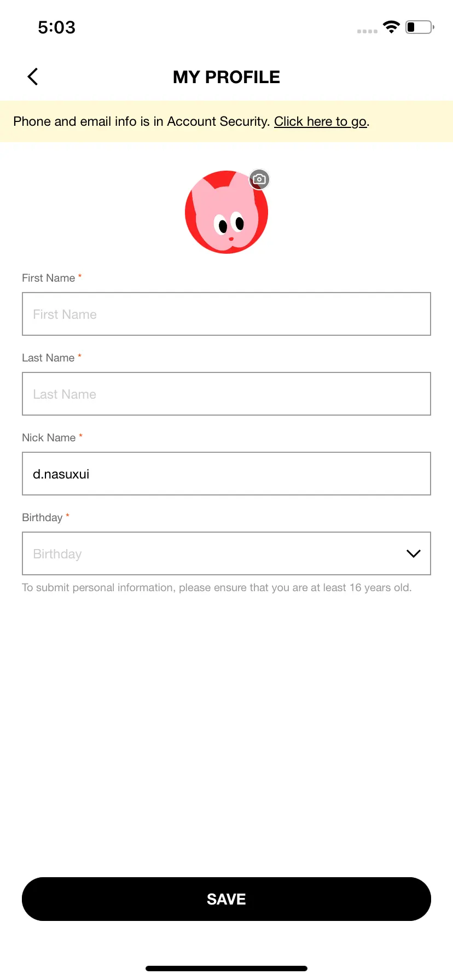
Task: Edit the Nick Name field containing d.nasuxui
Action: coord(226,474)
